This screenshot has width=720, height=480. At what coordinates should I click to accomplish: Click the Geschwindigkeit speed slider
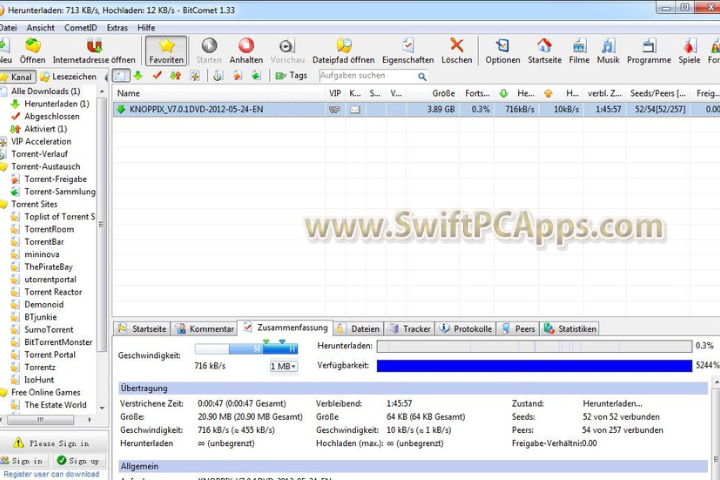click(246, 349)
